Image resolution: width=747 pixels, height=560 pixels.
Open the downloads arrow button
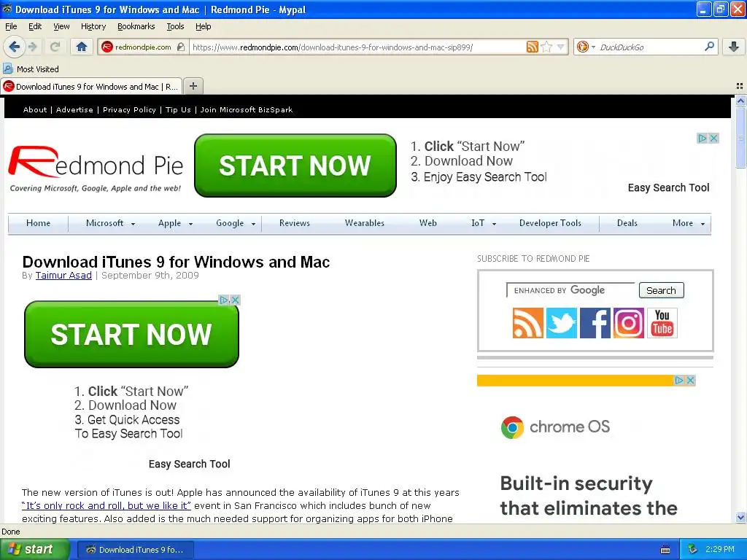click(734, 47)
